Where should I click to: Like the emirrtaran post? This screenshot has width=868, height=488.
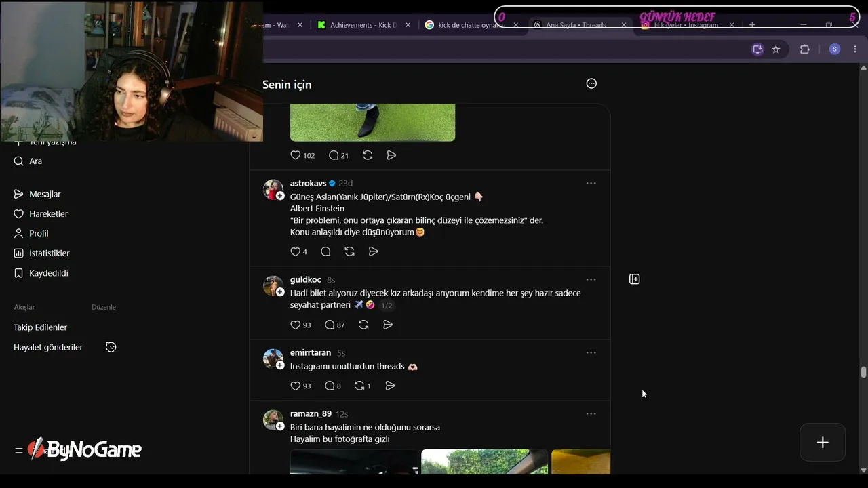tap(296, 386)
